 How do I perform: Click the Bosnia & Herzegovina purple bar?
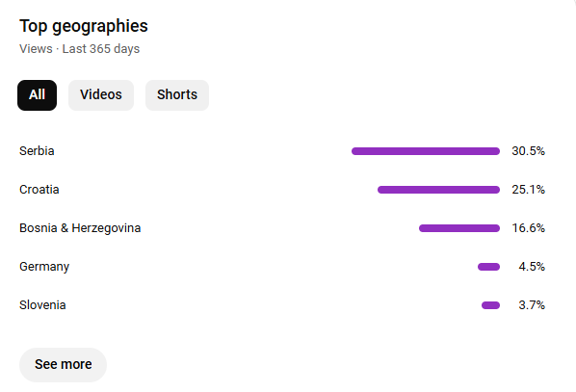click(x=459, y=228)
